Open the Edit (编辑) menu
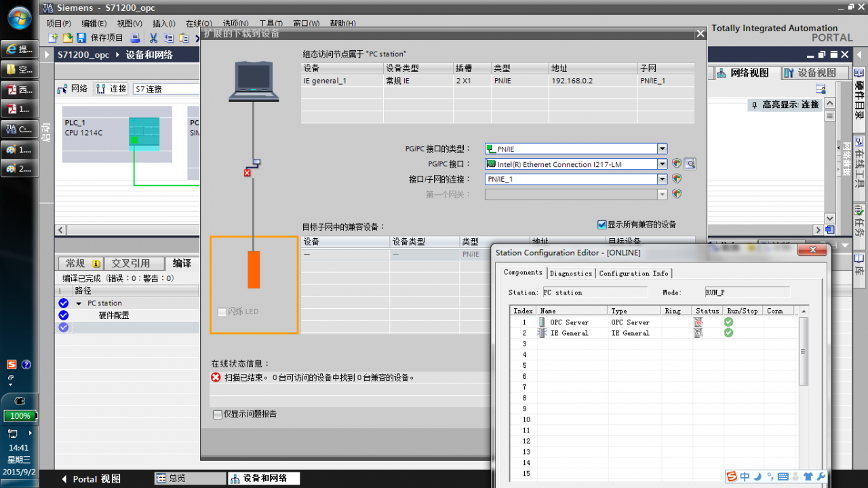The height and width of the screenshot is (488, 868). click(x=94, y=24)
